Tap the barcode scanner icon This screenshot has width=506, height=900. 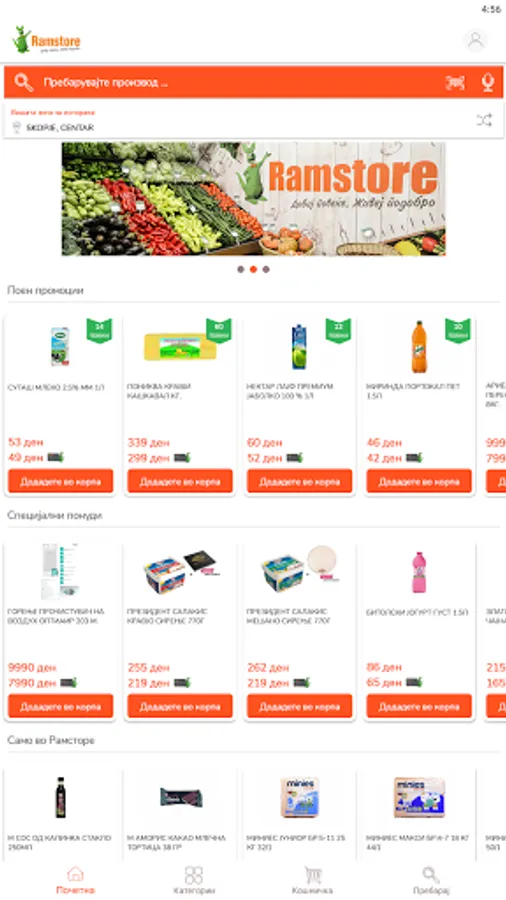(455, 83)
